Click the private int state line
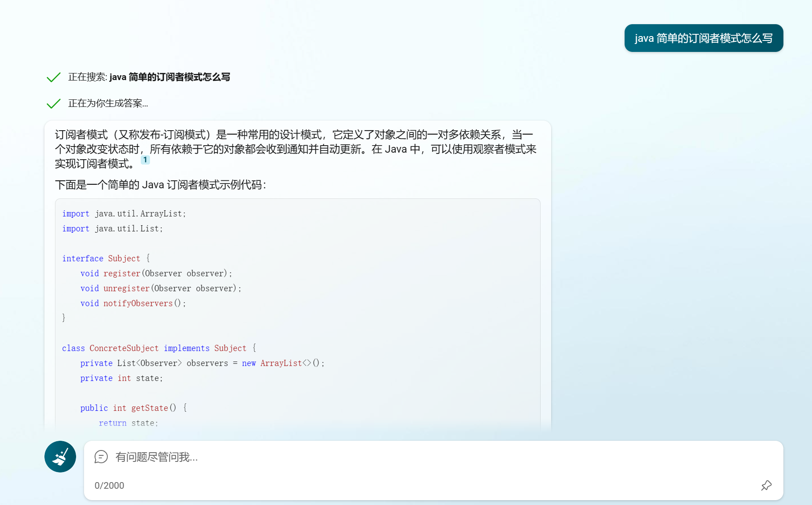This screenshot has width=812, height=505. [121, 378]
